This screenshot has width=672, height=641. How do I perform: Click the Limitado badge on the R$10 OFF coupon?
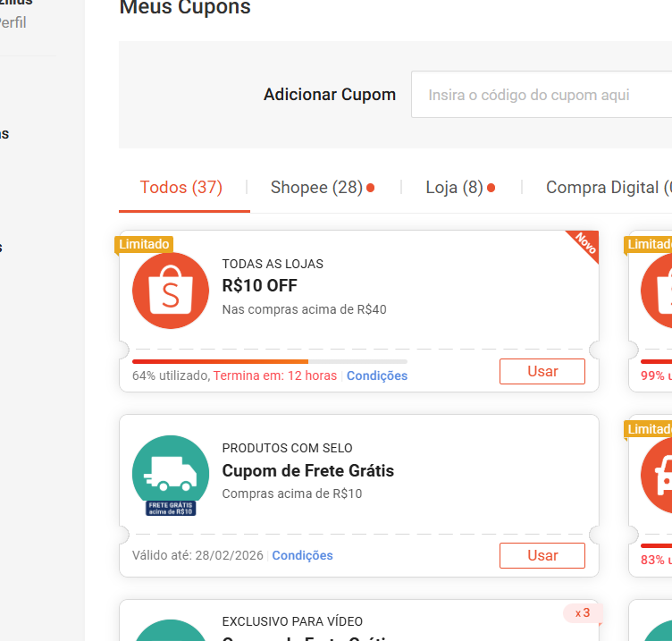[x=144, y=244]
